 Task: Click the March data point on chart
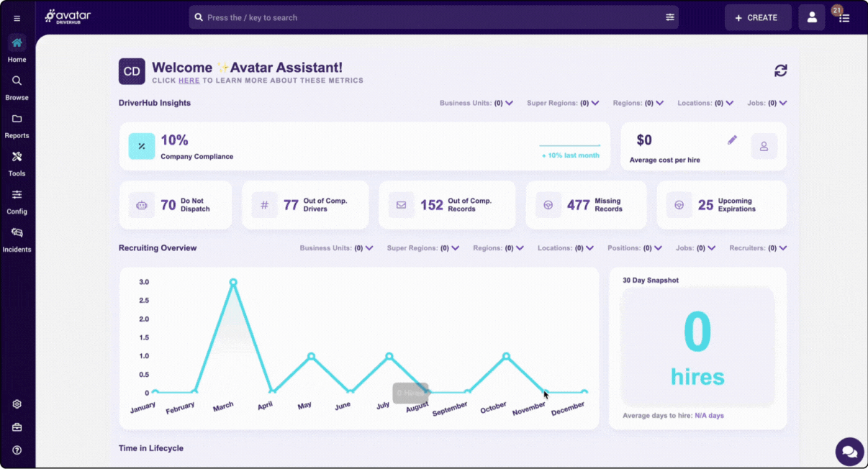click(x=233, y=282)
